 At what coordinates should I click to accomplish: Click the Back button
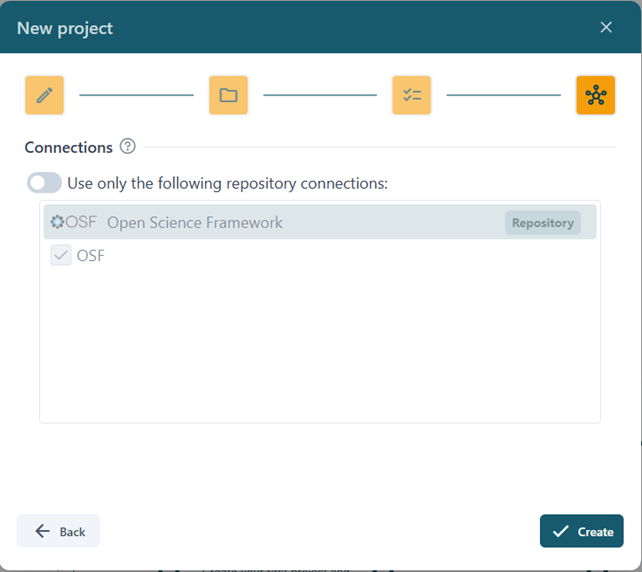coord(59,531)
